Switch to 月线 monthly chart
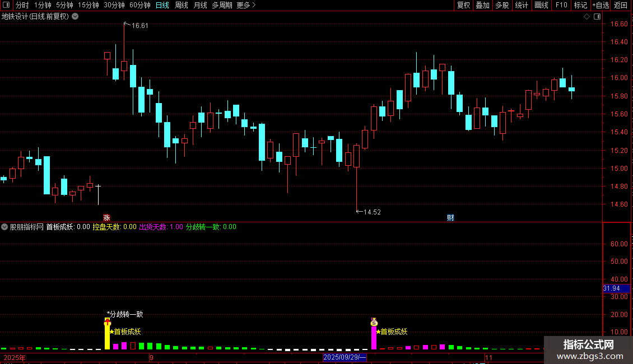This screenshot has width=633, height=364. click(x=200, y=5)
